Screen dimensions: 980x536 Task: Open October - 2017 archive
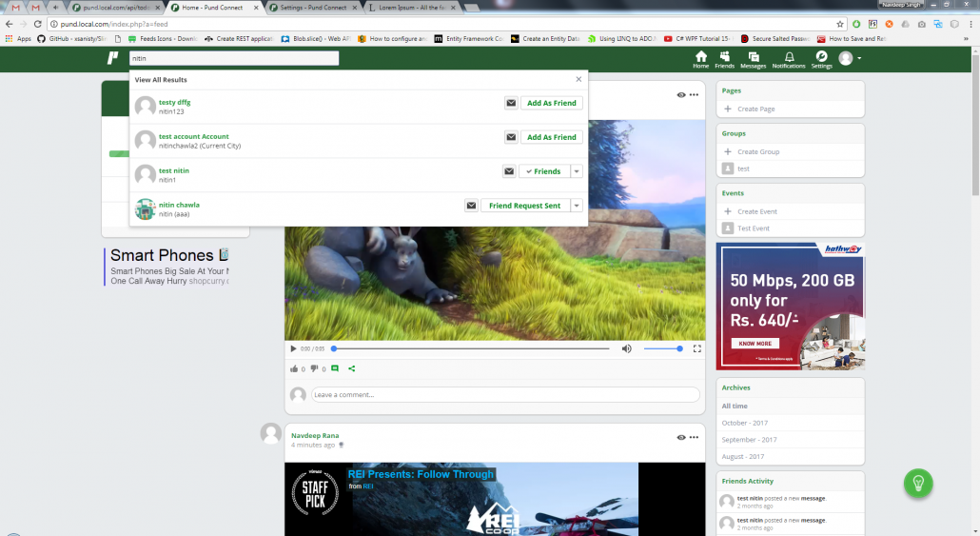[x=745, y=423]
